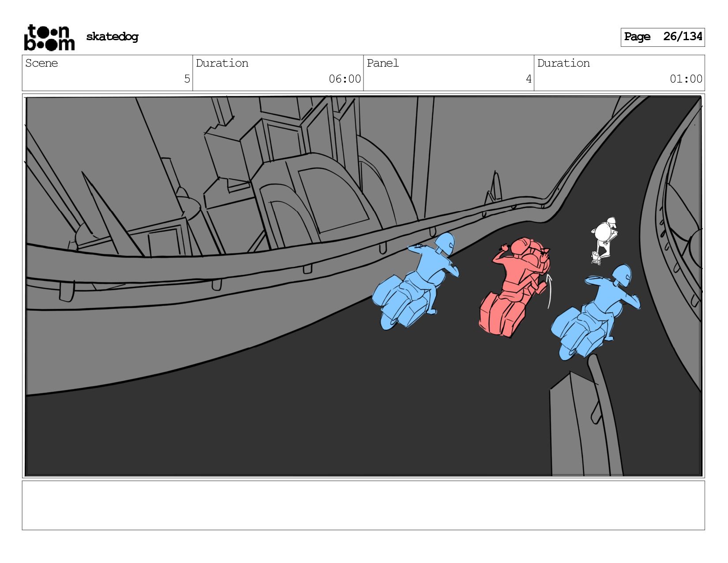
Task: Select the panel duration value '01:00'
Action: point(686,79)
